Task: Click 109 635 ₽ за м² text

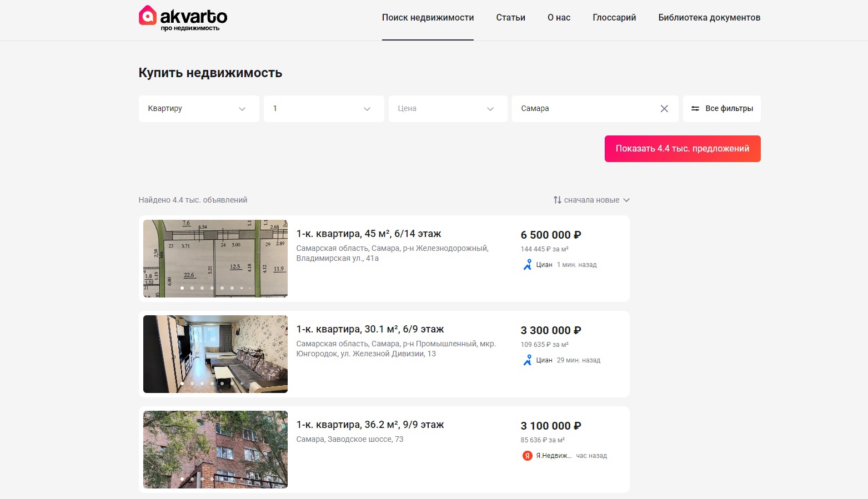Action: click(544, 345)
